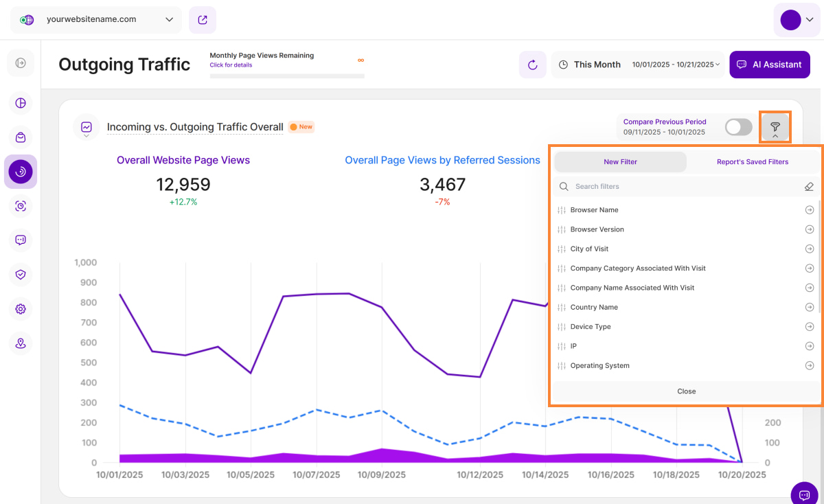Viewport: 824px width, 504px height.
Task: Open the shopping bag sidebar icon
Action: [x=21, y=137]
